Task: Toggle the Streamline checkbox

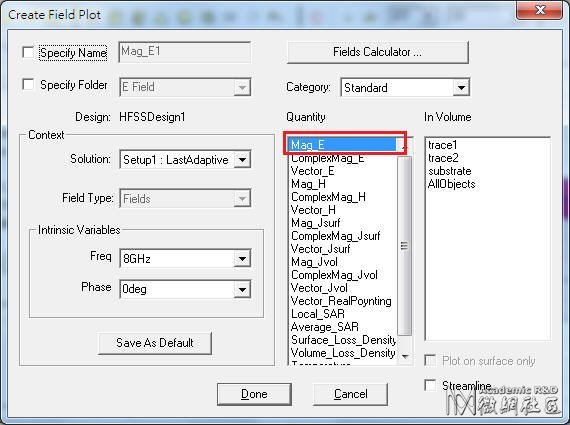Action: pyautogui.click(x=430, y=385)
